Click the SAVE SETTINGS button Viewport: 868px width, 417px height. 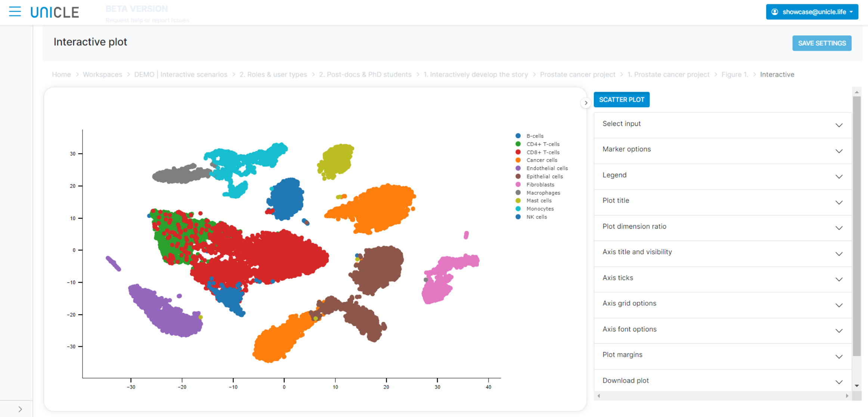[x=822, y=43]
